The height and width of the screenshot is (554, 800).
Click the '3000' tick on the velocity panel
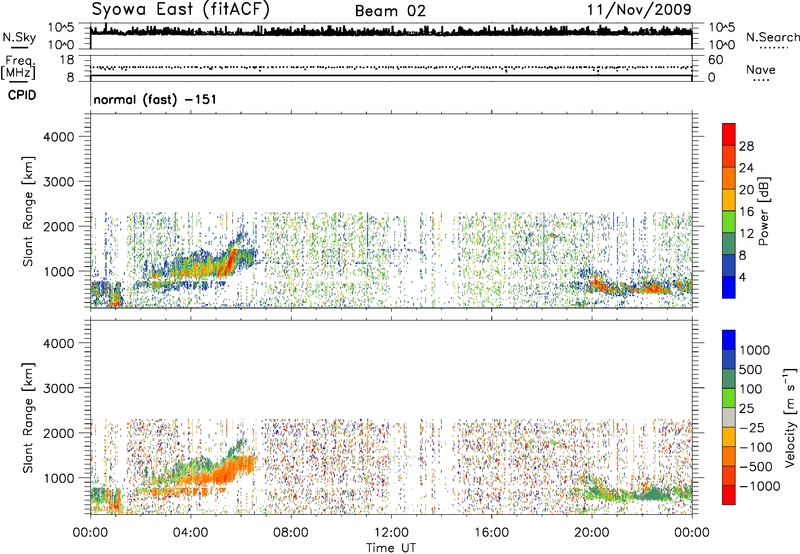pyautogui.click(x=59, y=388)
